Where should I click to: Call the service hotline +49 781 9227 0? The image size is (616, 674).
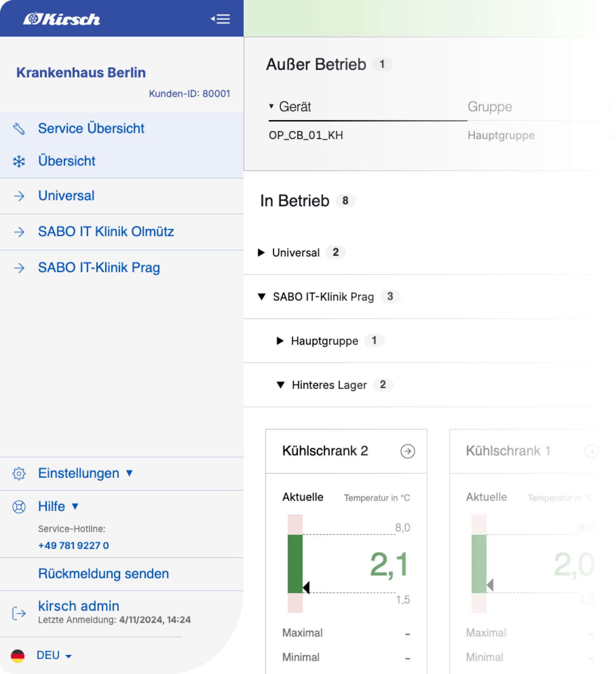click(73, 546)
